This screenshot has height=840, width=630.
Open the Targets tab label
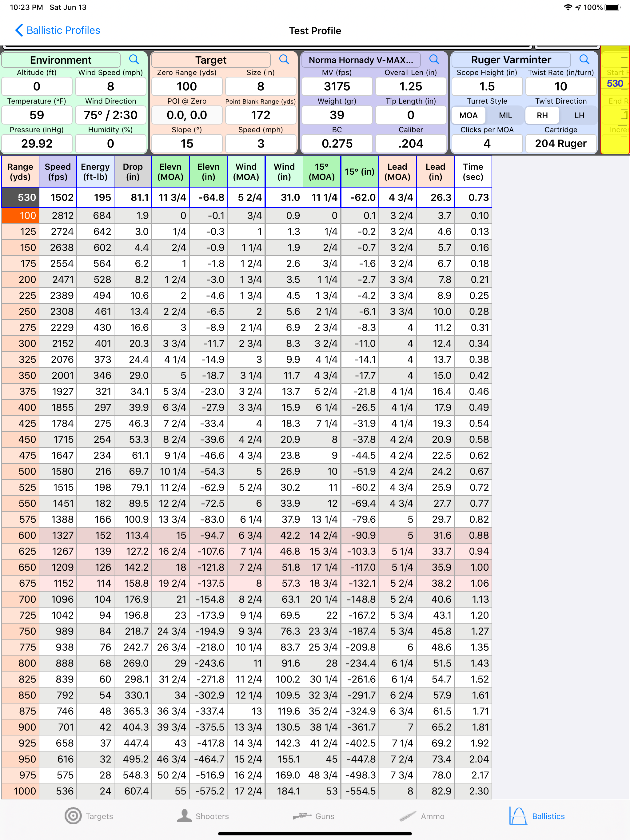click(99, 816)
